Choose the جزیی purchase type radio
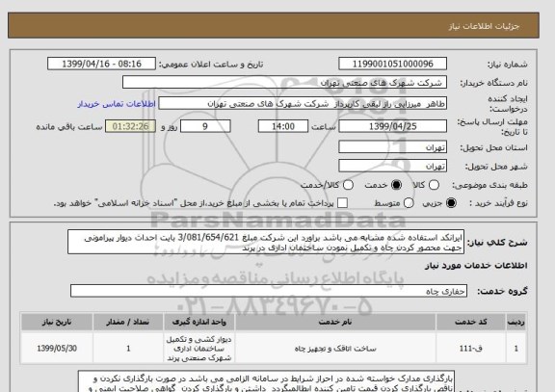 click(451, 203)
